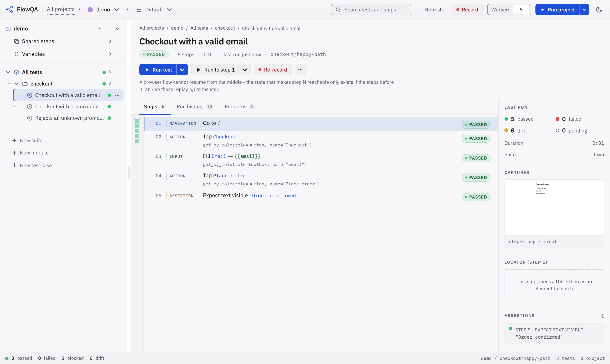Open Run to step dropdown arrow
Image resolution: width=610 pixels, height=364 pixels.
click(x=245, y=70)
